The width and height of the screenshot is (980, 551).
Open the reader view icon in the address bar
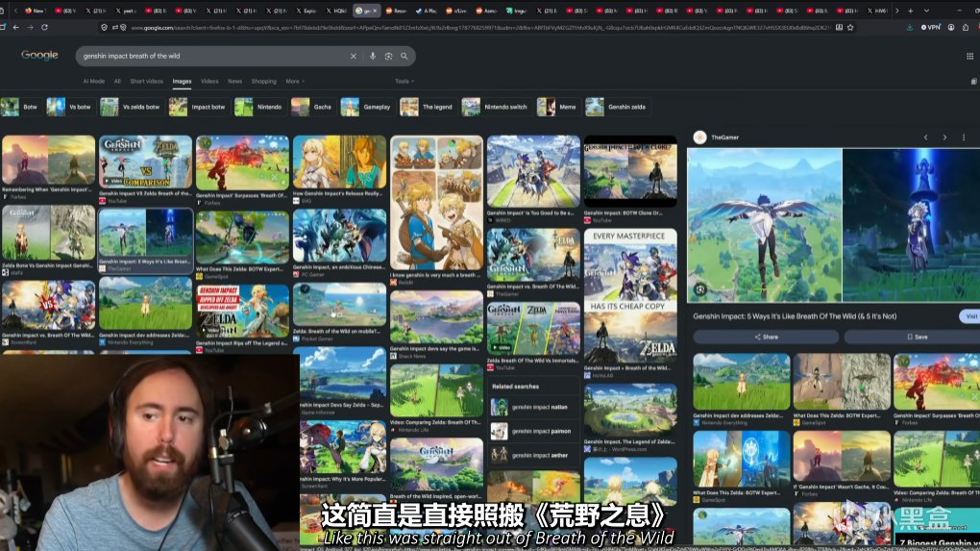pos(839,28)
